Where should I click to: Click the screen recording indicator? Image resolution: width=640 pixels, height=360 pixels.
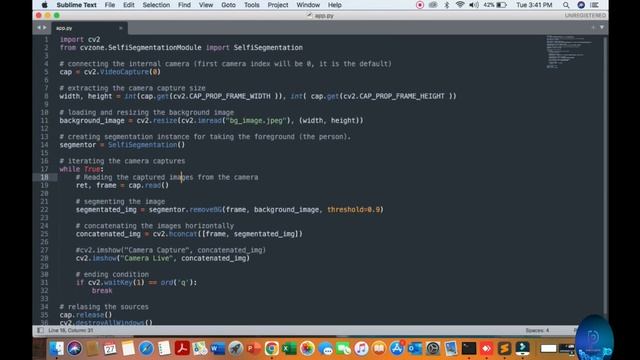coord(420,5)
